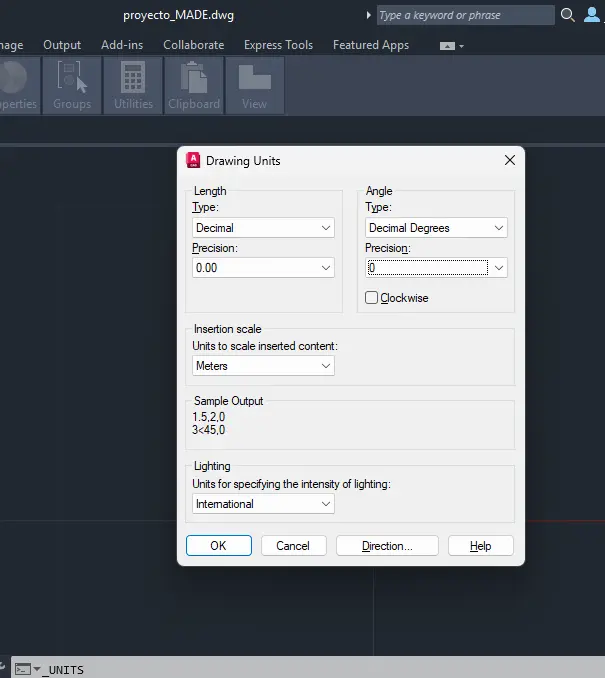Open the Lighting units dropdown

[x=263, y=504]
